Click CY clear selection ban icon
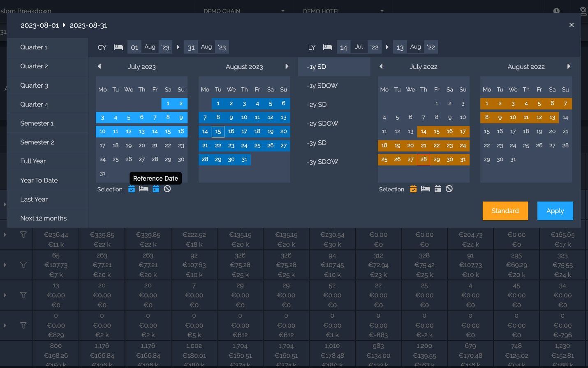The width and height of the screenshot is (588, 368). 167,189
